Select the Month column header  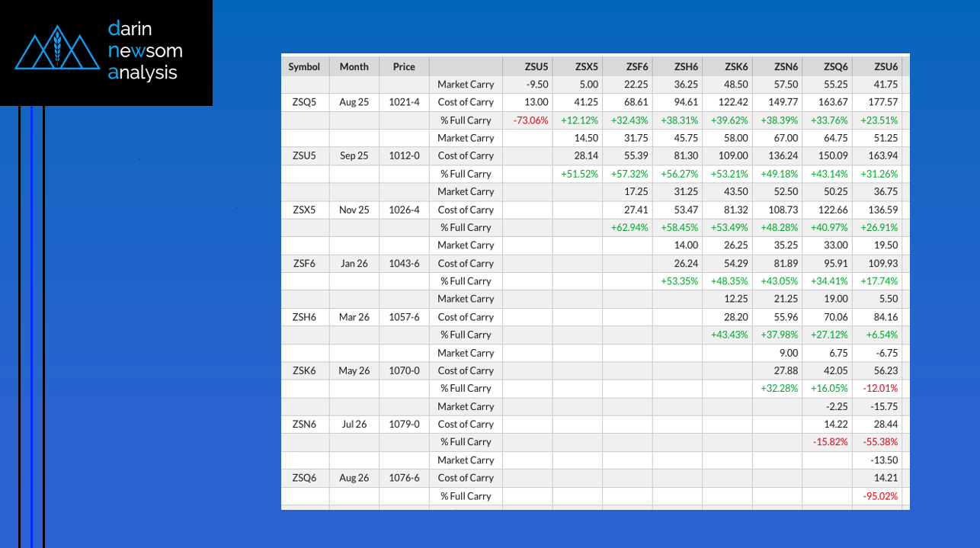[x=354, y=66]
